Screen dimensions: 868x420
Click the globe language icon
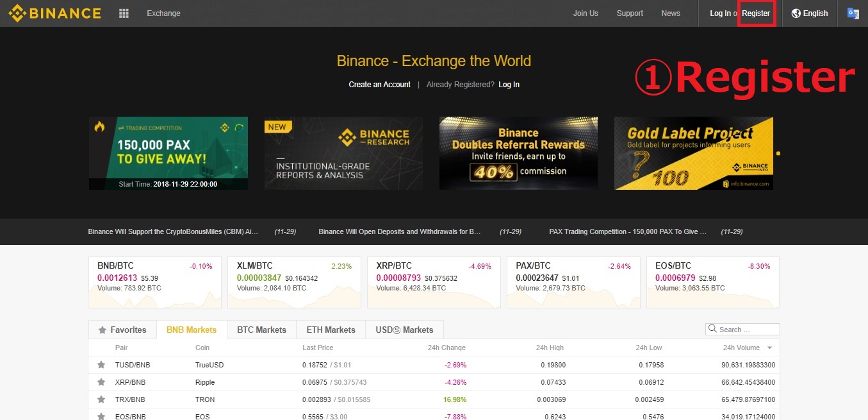click(796, 13)
